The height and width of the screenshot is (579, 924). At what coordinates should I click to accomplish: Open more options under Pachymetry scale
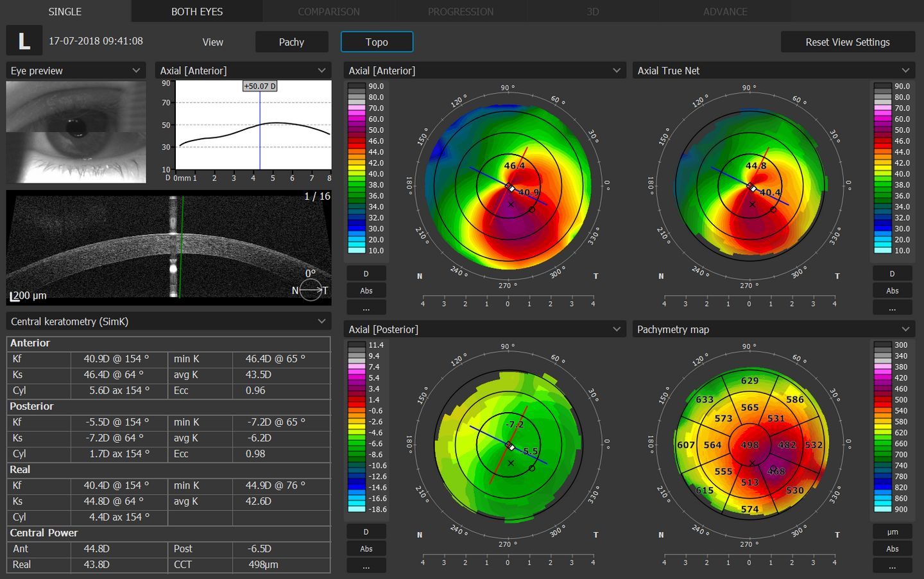[892, 566]
